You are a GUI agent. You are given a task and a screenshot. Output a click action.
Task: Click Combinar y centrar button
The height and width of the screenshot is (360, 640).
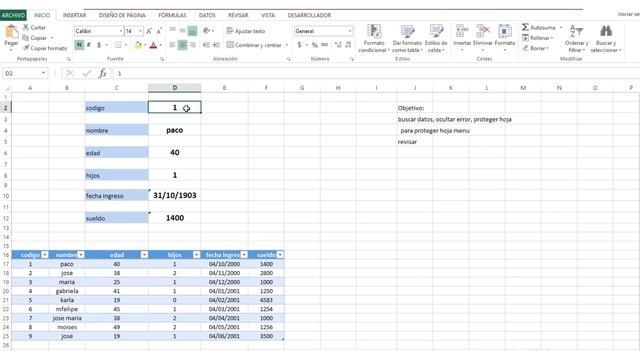click(257, 45)
